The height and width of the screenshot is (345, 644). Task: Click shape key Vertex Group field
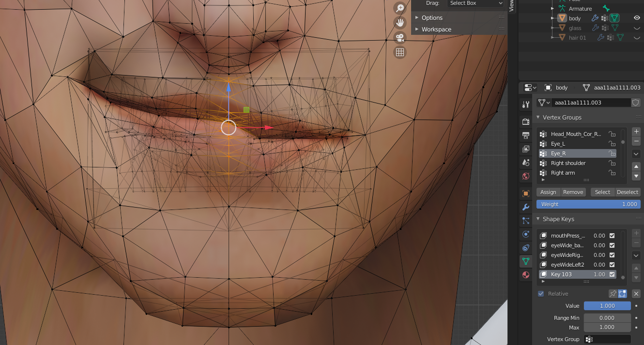(607, 339)
